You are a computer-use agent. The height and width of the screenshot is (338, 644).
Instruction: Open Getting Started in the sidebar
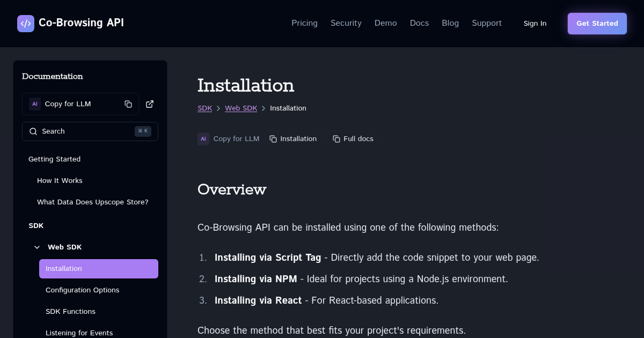[x=54, y=159]
